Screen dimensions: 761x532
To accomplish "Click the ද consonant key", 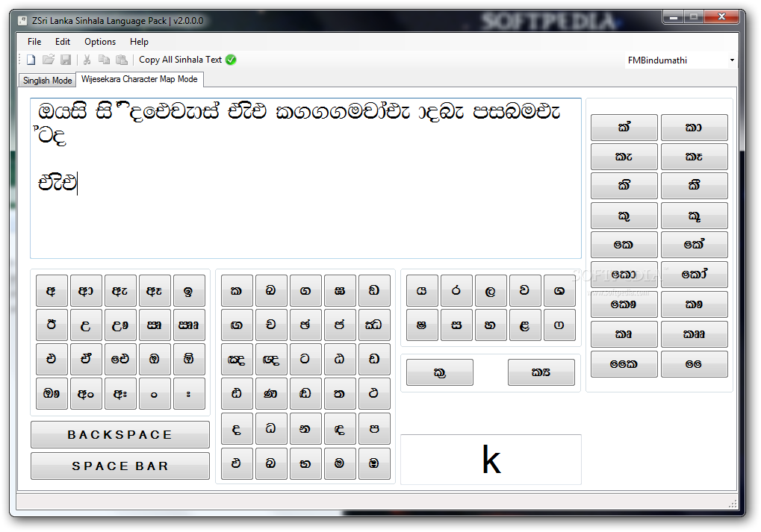I will click(x=237, y=429).
